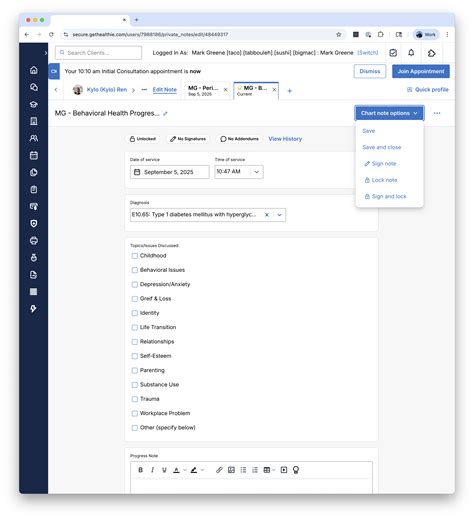This screenshot has height=519, width=474.
Task: Check the Childhood checkbox
Action: tap(134, 256)
